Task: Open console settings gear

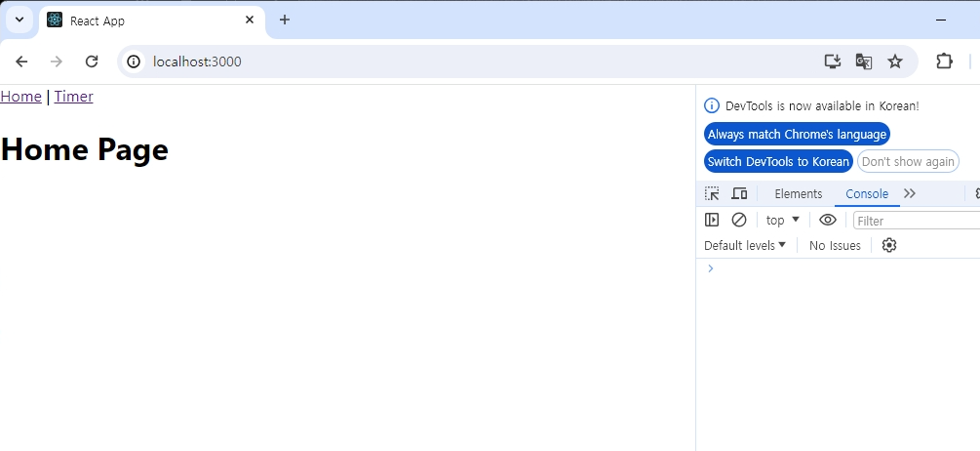Action: [x=888, y=245]
